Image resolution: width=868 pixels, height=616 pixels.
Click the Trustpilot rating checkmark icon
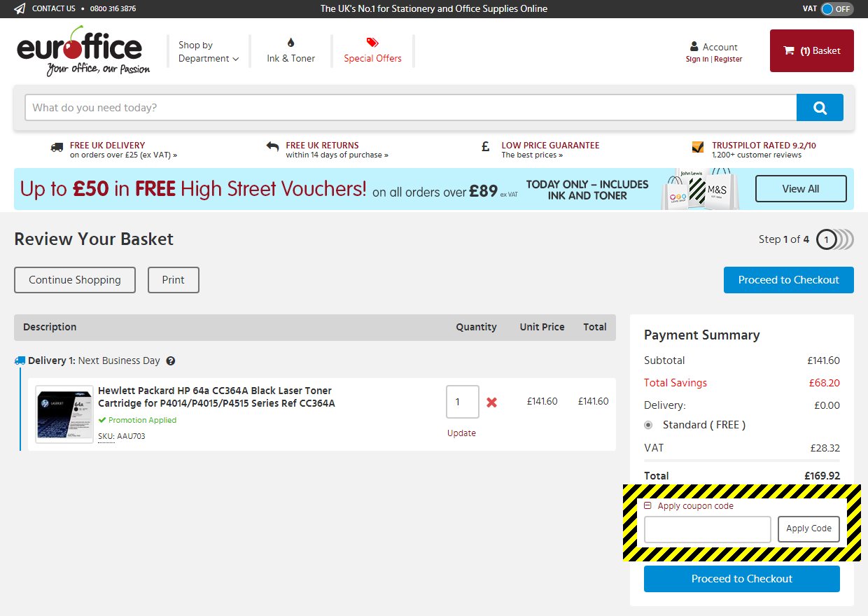click(697, 147)
